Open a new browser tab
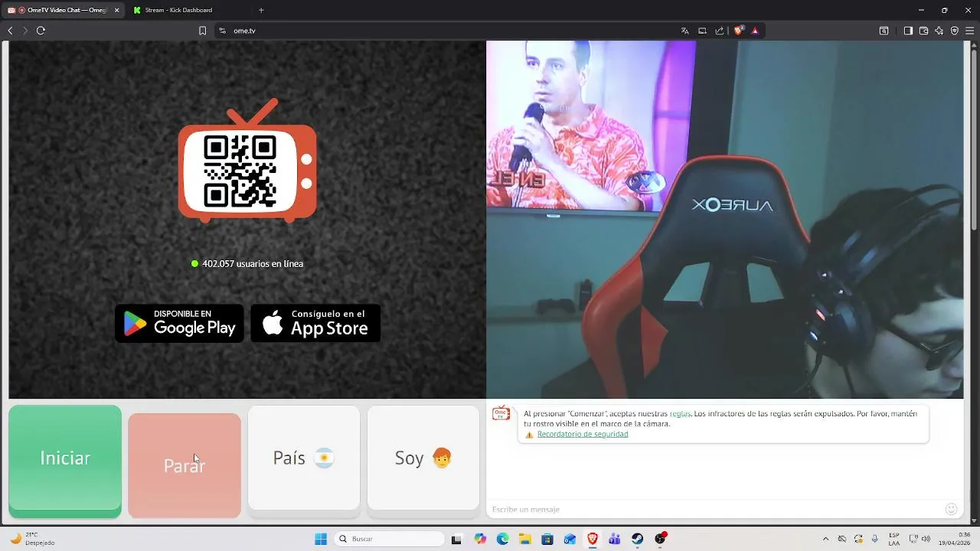Viewport: 980px width, 551px height. pos(261,10)
